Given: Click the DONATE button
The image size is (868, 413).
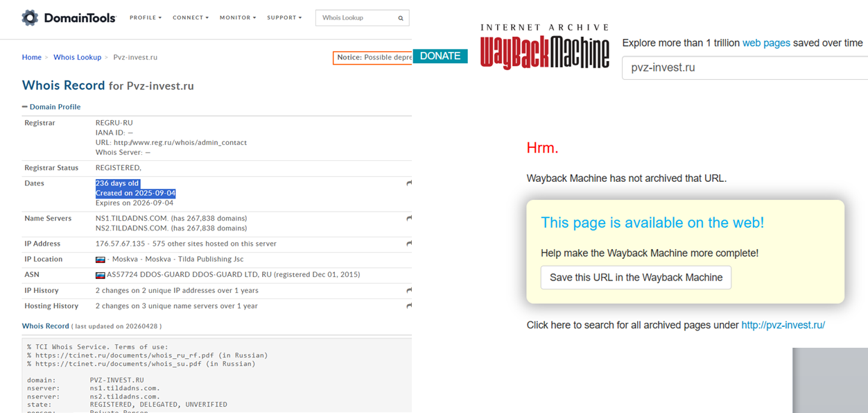Looking at the screenshot, I should pos(440,56).
